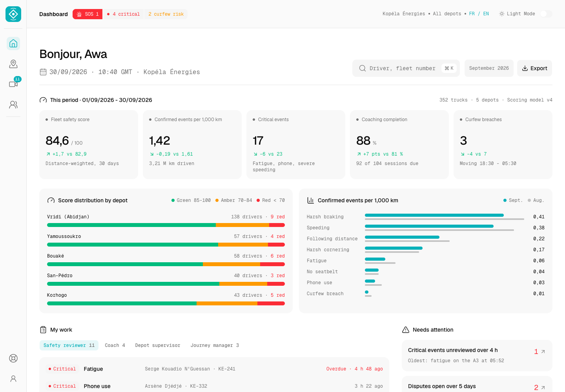Click the clipboard icon beside My work
Viewport: 565px width, 392px height.
(x=43, y=330)
